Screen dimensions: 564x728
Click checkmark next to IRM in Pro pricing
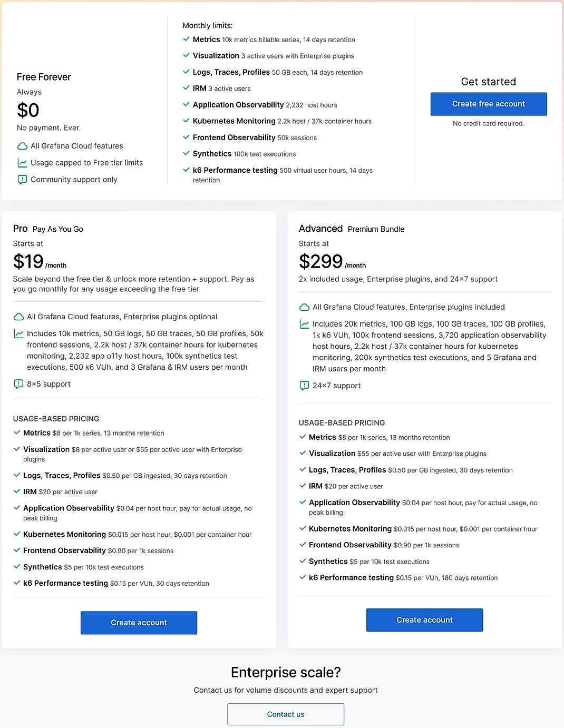click(17, 491)
